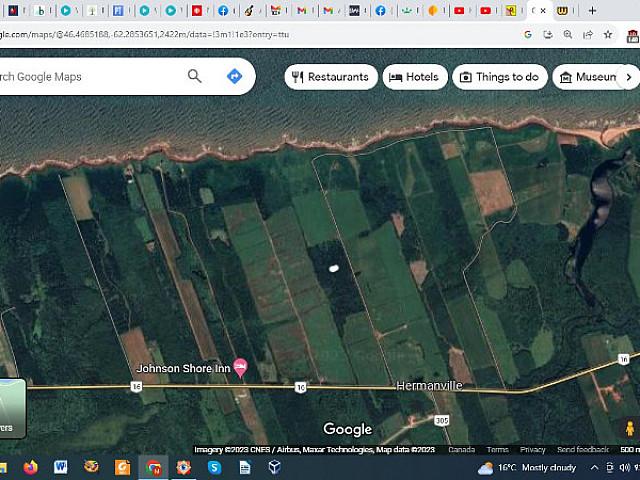Open Microsoft Word from the taskbar

coord(60,467)
